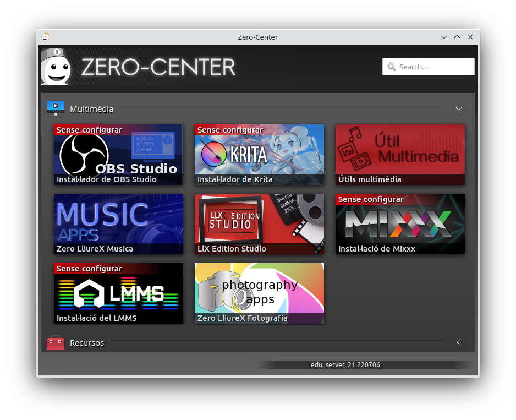Click the red Recursos toolbox icon
The width and height of the screenshot is (516, 420).
tap(56, 343)
